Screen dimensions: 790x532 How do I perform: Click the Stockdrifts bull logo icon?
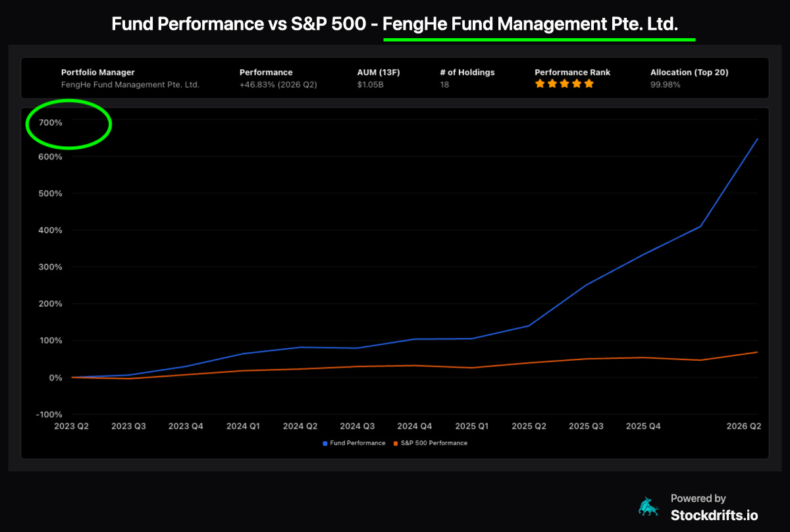648,506
